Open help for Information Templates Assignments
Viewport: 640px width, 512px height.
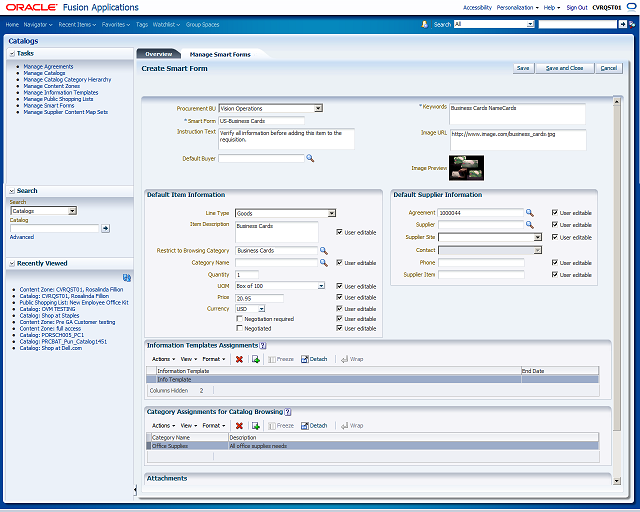coord(263,345)
